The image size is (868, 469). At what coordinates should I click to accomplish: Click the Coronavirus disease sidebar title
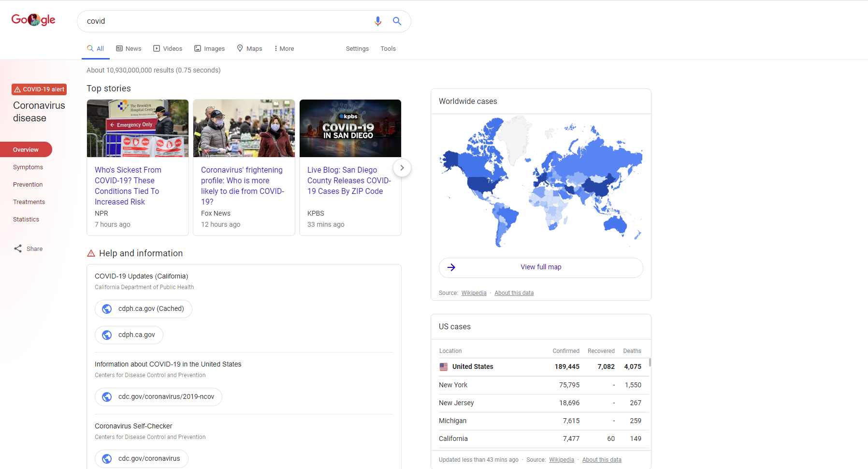pos(39,112)
